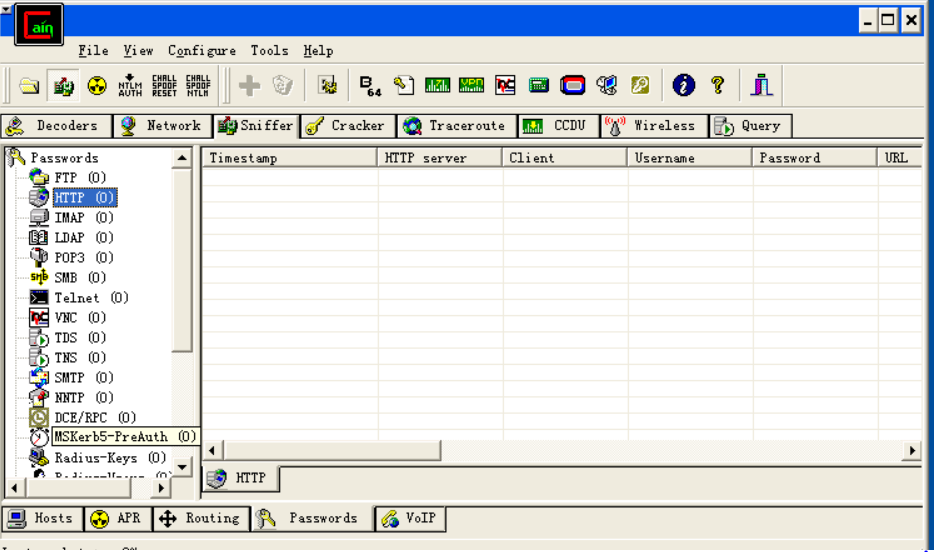Select TNS (0) in the tree
The width and height of the screenshot is (934, 552).
click(x=80, y=357)
